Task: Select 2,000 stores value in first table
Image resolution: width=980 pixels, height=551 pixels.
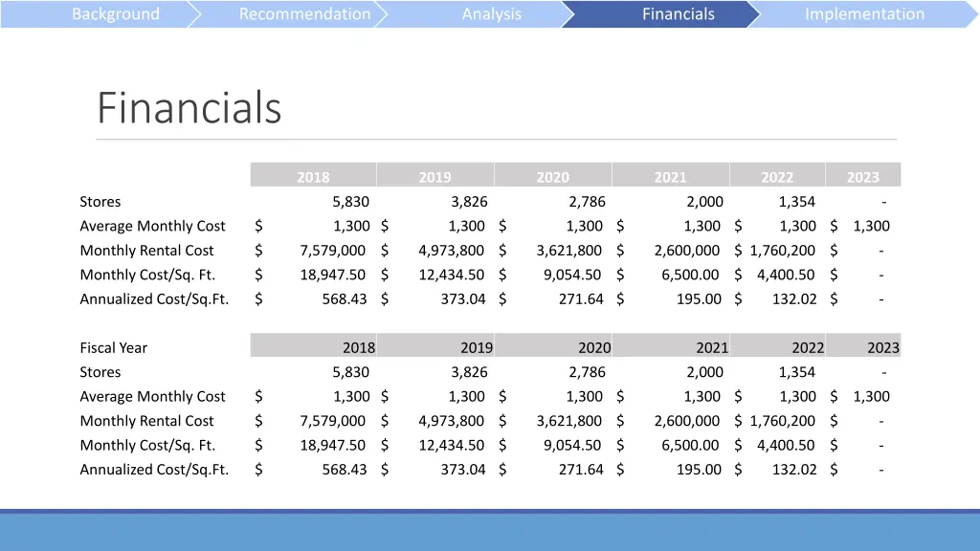Action: (x=704, y=202)
